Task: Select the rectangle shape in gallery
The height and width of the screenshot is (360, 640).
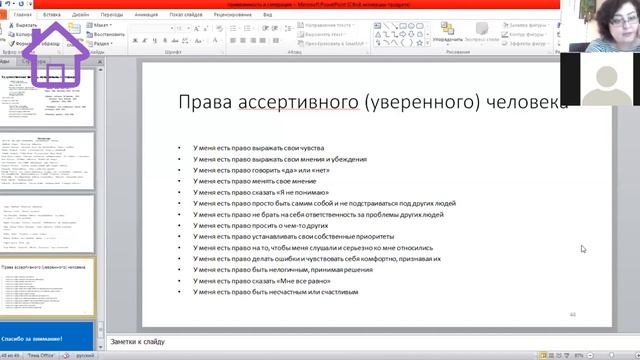Action: click(403, 26)
